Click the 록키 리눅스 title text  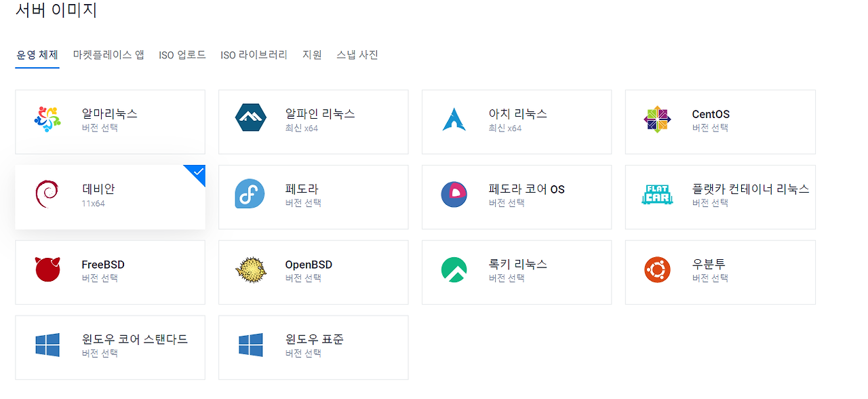tap(517, 265)
